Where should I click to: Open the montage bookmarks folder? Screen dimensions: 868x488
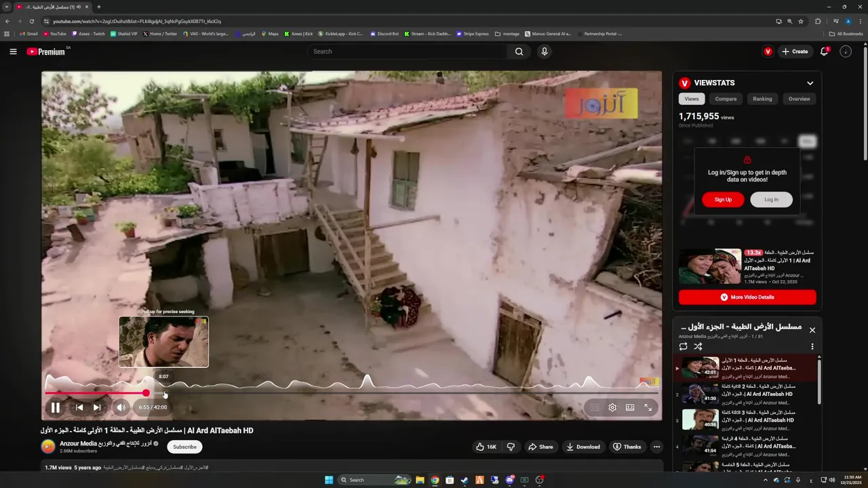point(507,34)
